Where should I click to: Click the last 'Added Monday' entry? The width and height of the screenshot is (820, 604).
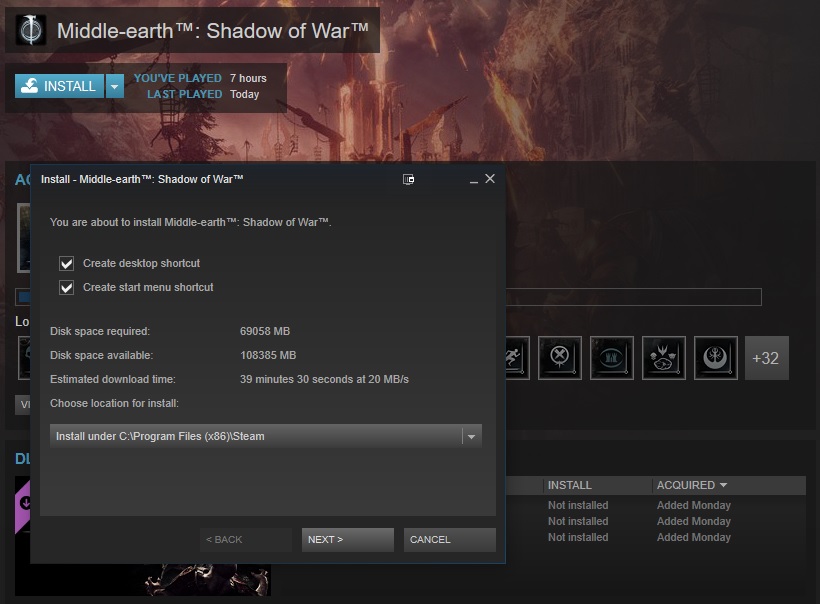tap(693, 537)
